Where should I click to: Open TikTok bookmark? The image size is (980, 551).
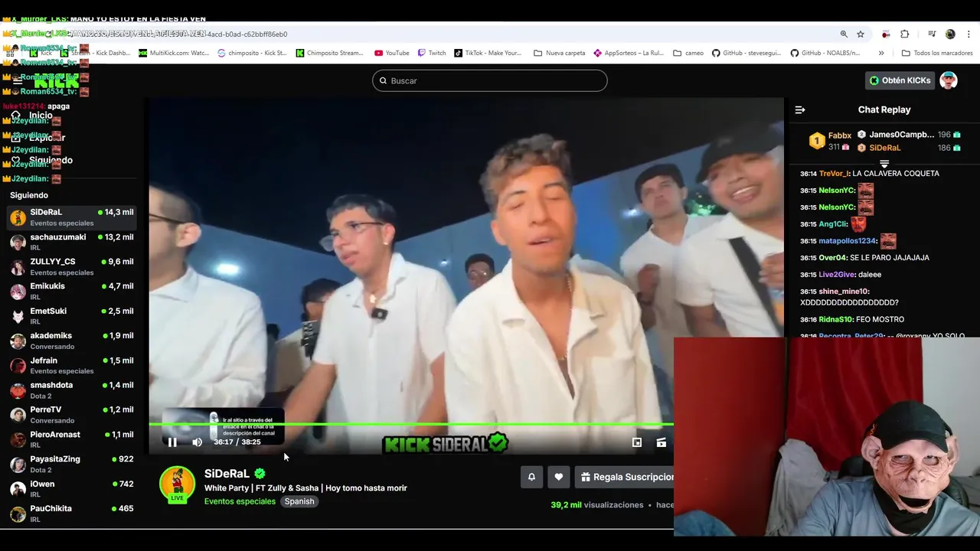point(488,53)
